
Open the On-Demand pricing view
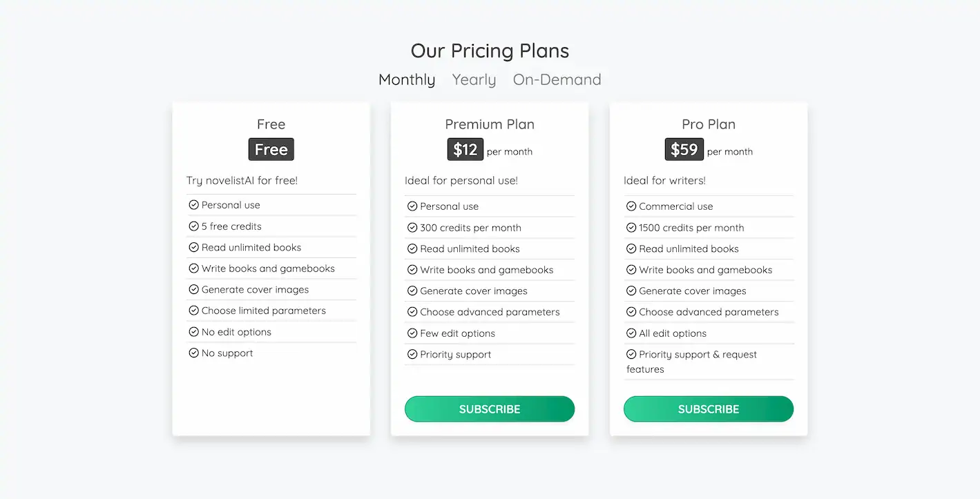557,79
